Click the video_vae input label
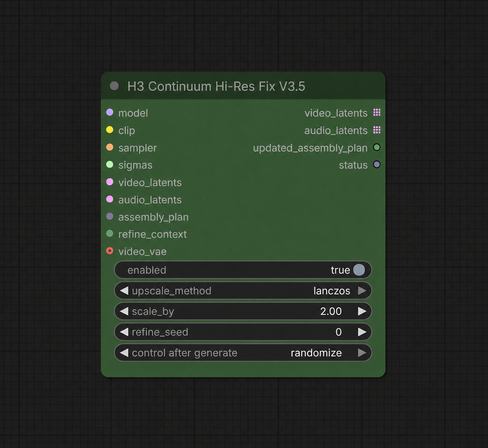 143,252
